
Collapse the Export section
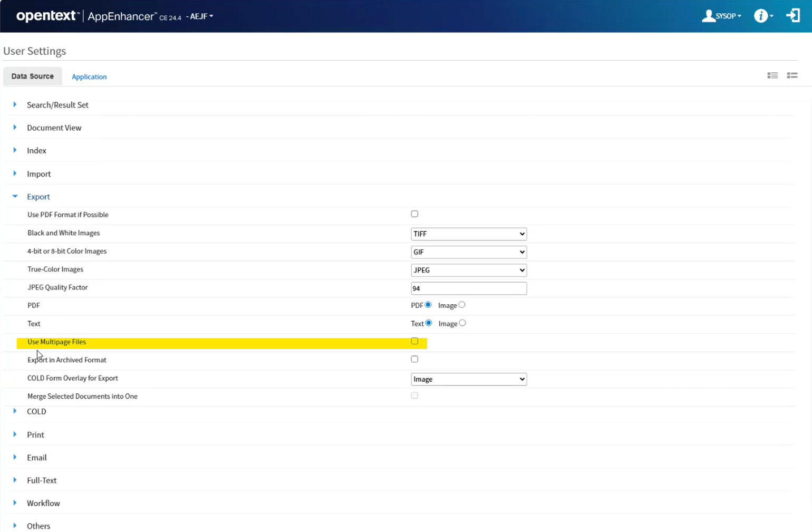pyautogui.click(x=15, y=197)
